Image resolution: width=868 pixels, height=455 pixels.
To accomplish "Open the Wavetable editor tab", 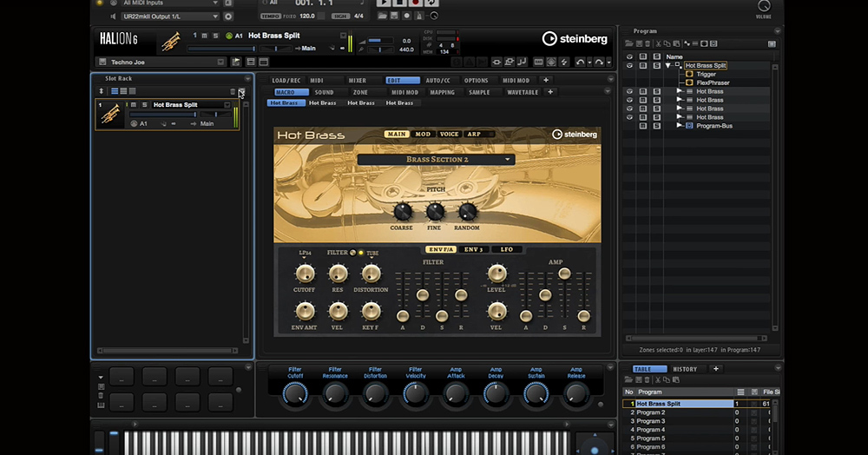I will [522, 92].
